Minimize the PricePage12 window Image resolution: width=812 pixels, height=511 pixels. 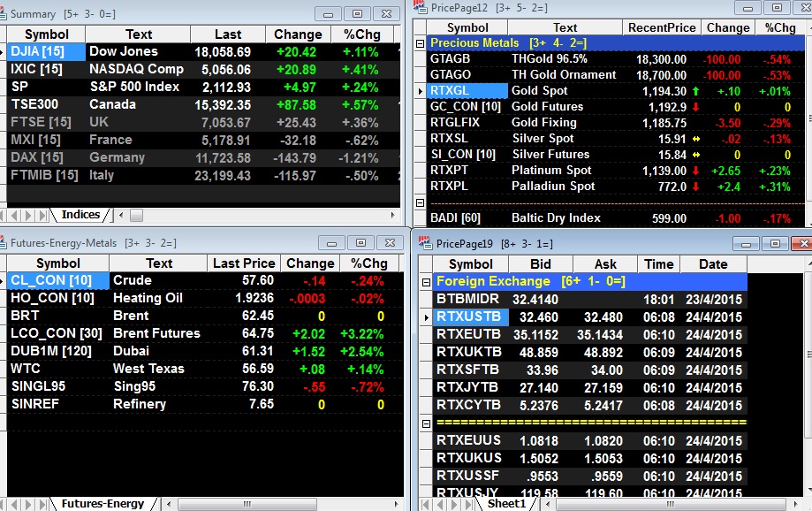tap(747, 8)
